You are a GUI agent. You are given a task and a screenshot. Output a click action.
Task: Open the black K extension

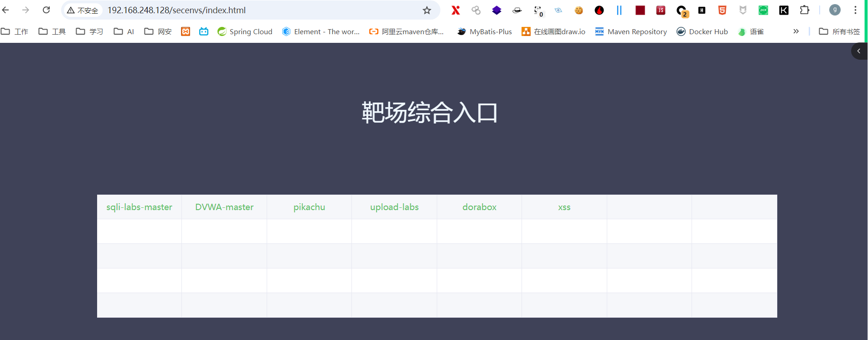[784, 10]
